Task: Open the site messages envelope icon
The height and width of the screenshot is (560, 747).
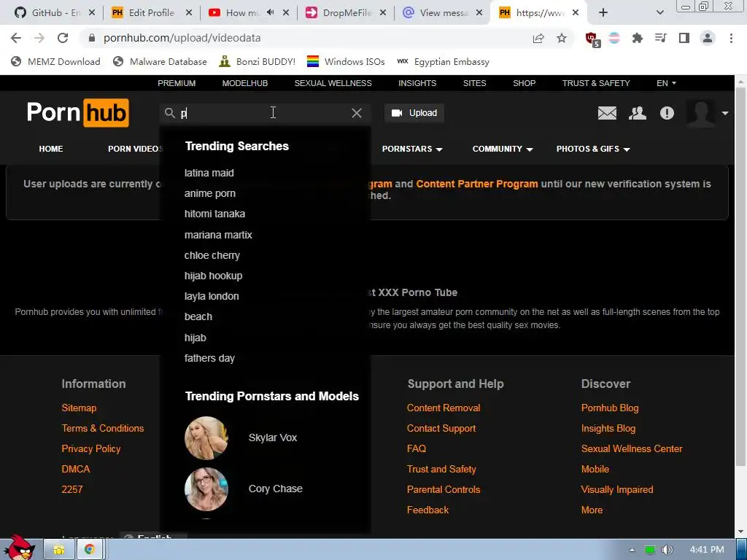Action: click(x=607, y=113)
